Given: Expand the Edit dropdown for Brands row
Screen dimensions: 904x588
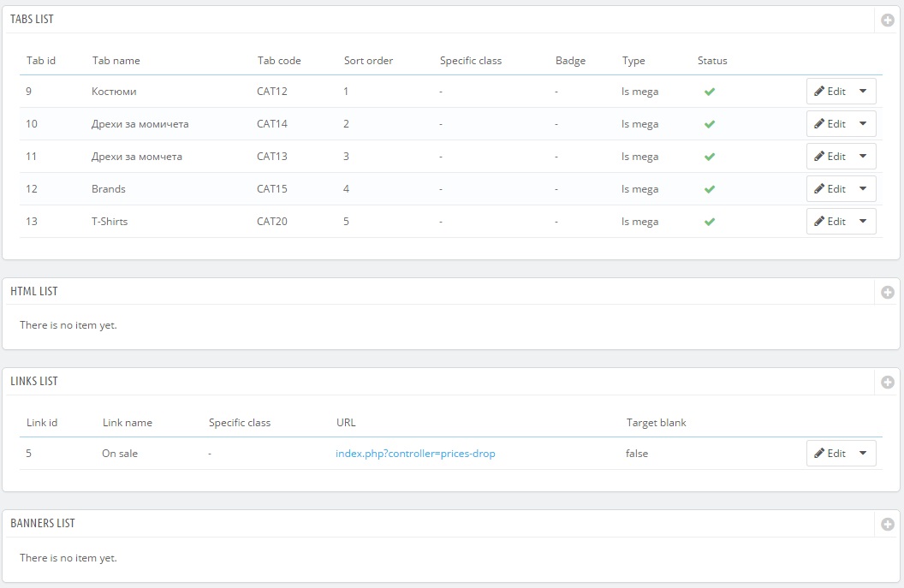Looking at the screenshot, I should pyautogui.click(x=863, y=189).
